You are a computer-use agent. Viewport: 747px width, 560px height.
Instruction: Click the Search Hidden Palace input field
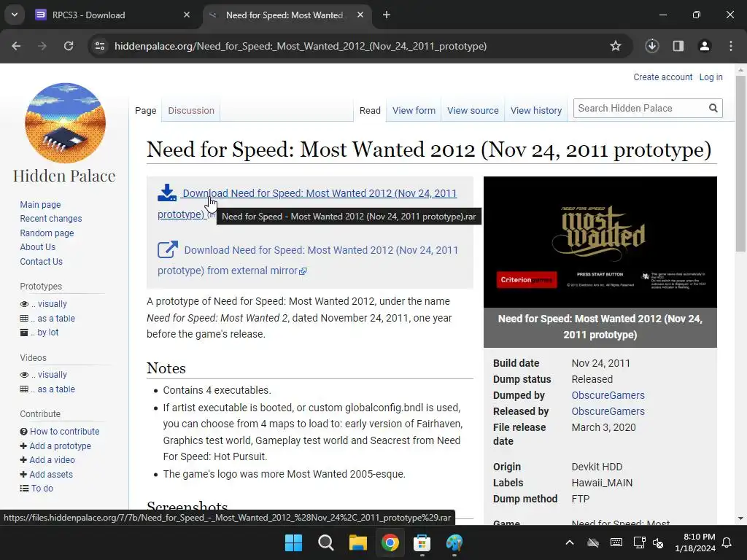(x=640, y=108)
